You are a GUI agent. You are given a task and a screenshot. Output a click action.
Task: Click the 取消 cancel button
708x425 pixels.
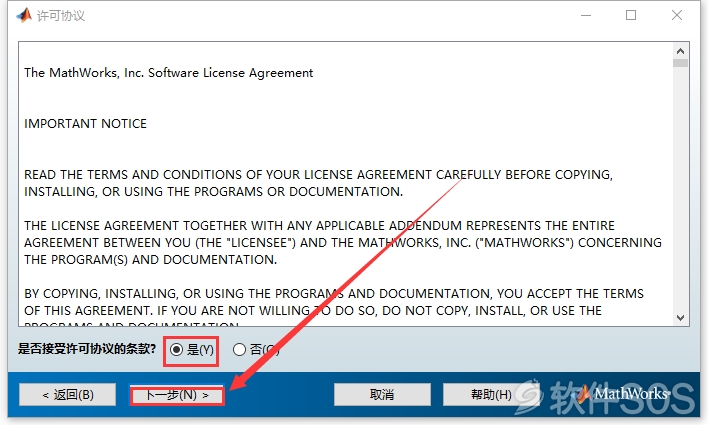382,395
